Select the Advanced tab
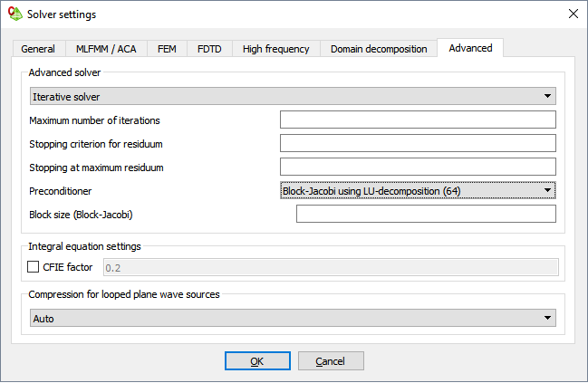 pyautogui.click(x=470, y=48)
